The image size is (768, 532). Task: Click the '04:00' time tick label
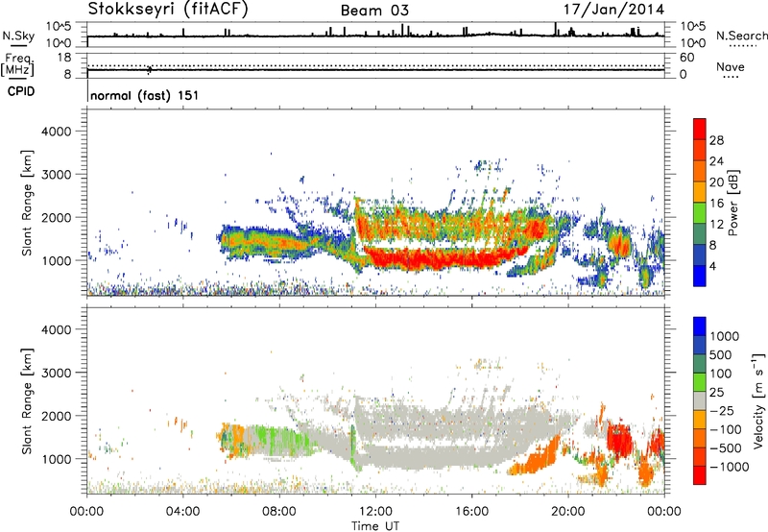click(x=182, y=512)
